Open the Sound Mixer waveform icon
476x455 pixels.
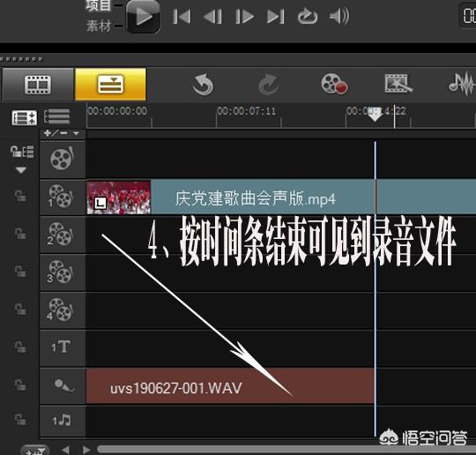point(462,84)
